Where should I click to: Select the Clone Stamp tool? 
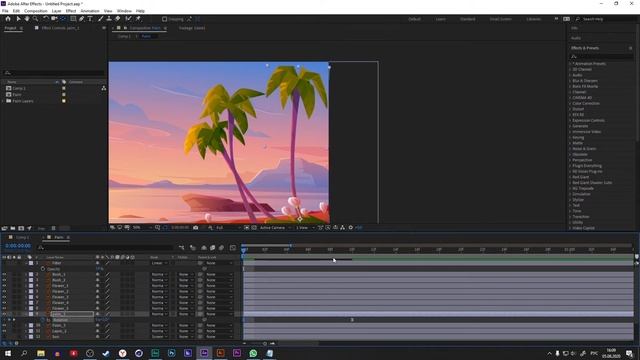point(109,19)
